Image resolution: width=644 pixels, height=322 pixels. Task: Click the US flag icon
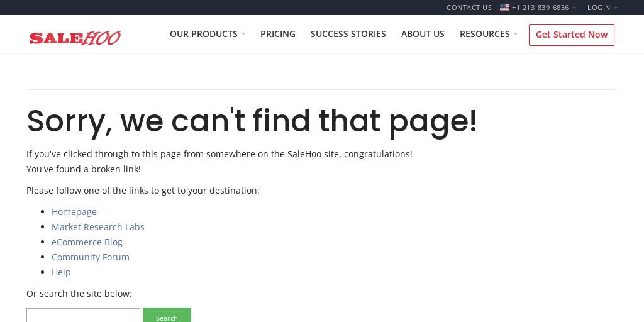[504, 8]
